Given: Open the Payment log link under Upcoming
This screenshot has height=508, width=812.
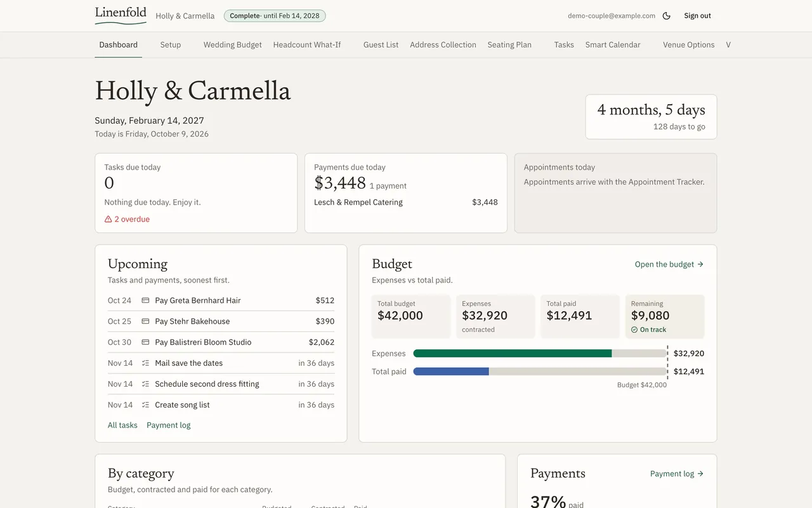Looking at the screenshot, I should [x=169, y=425].
